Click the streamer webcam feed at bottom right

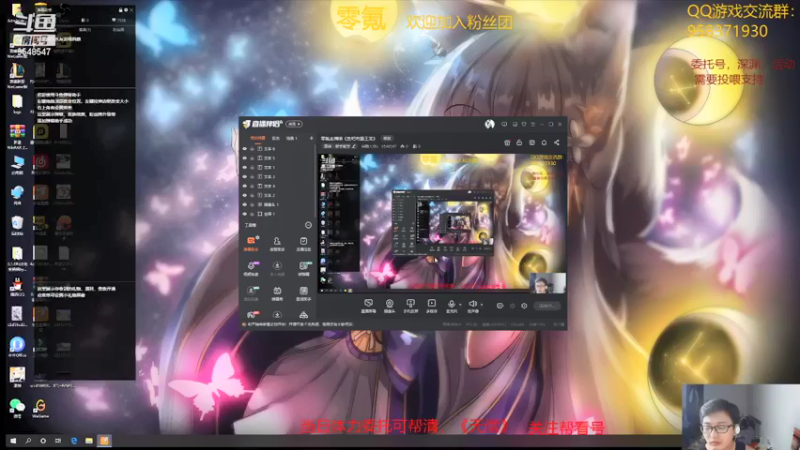coord(741,417)
